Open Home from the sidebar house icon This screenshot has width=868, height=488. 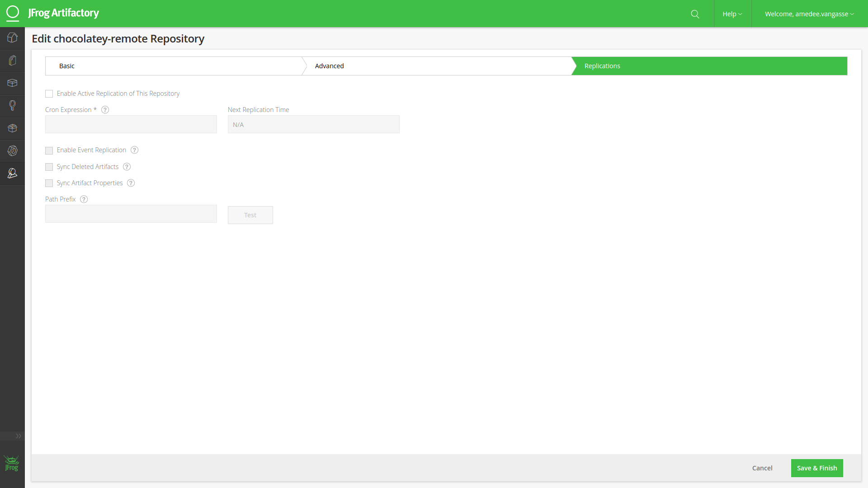[12, 38]
